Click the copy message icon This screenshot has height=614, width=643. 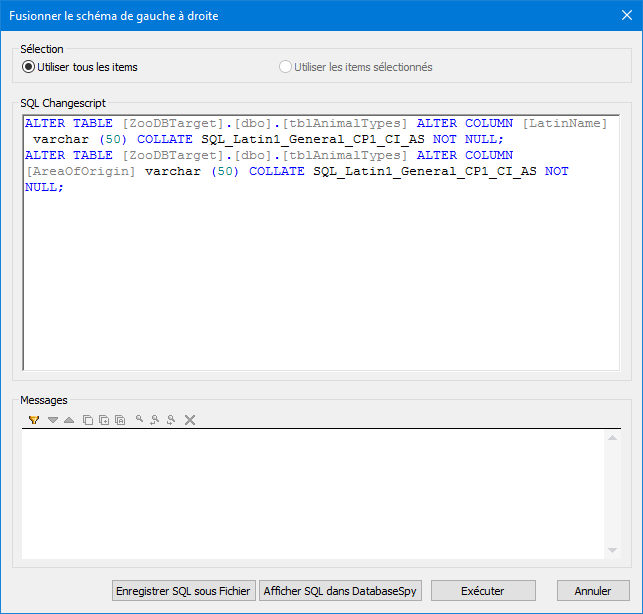point(88,420)
